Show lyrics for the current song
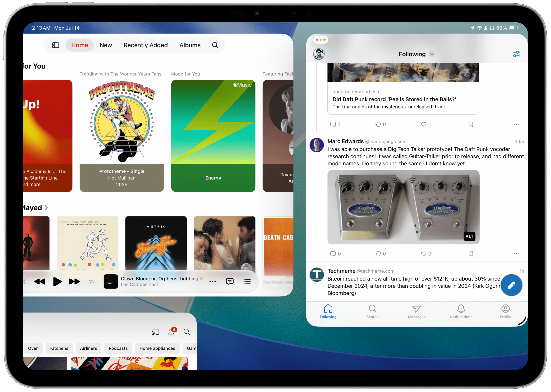 [x=230, y=281]
